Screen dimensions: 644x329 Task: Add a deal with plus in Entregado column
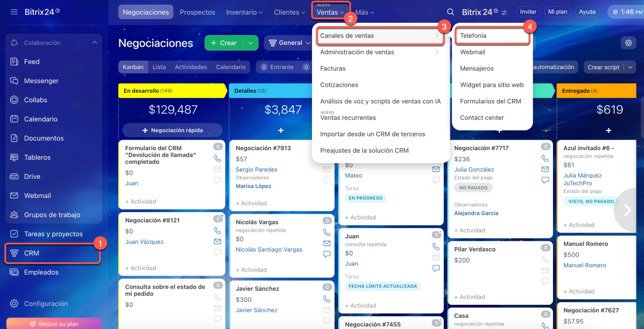[x=608, y=130]
